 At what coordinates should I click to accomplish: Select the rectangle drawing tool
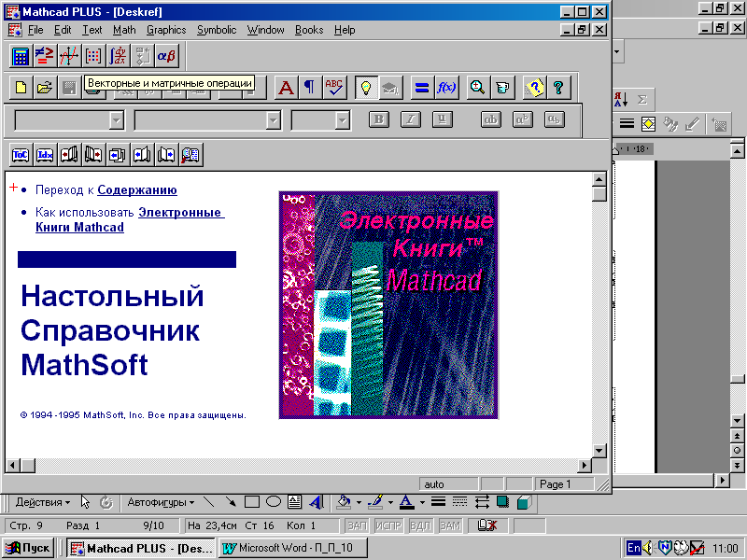tap(252, 502)
